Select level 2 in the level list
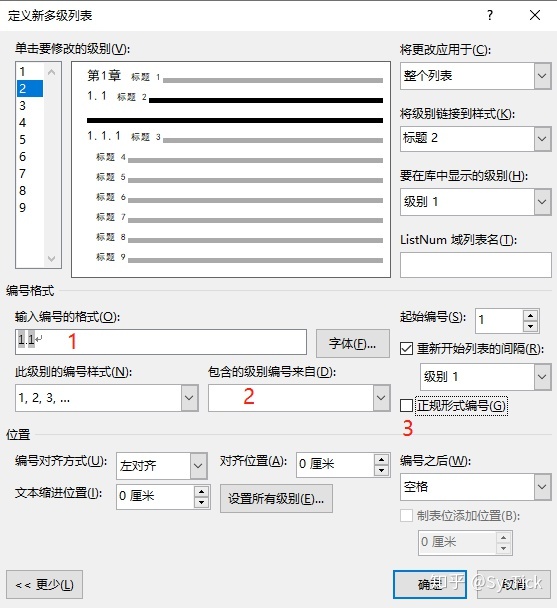The height and width of the screenshot is (608, 557). coord(30,88)
